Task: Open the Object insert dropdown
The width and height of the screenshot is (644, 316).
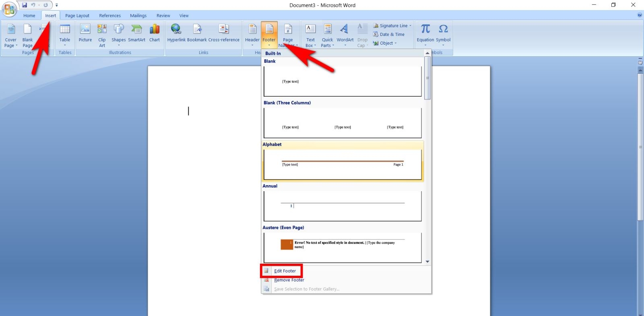Action: tap(385, 43)
